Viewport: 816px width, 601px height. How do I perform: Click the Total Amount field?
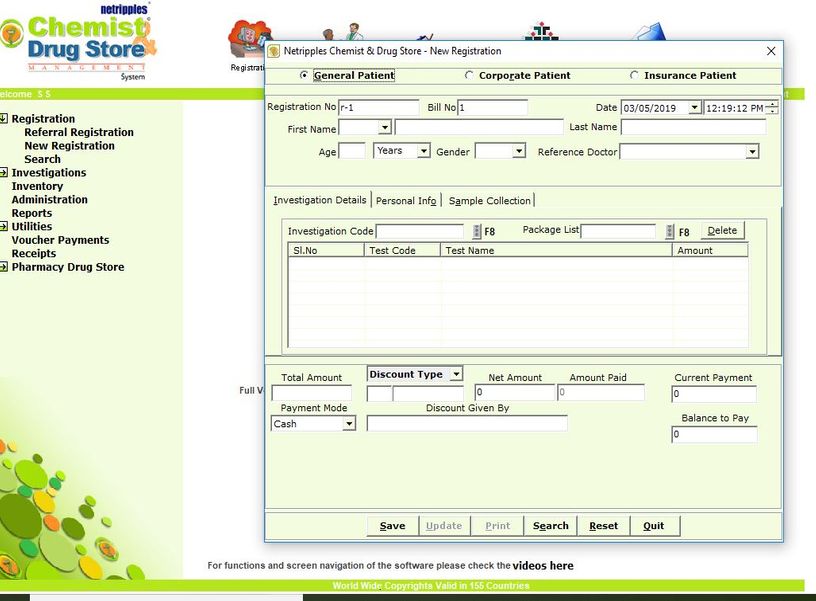[312, 393]
